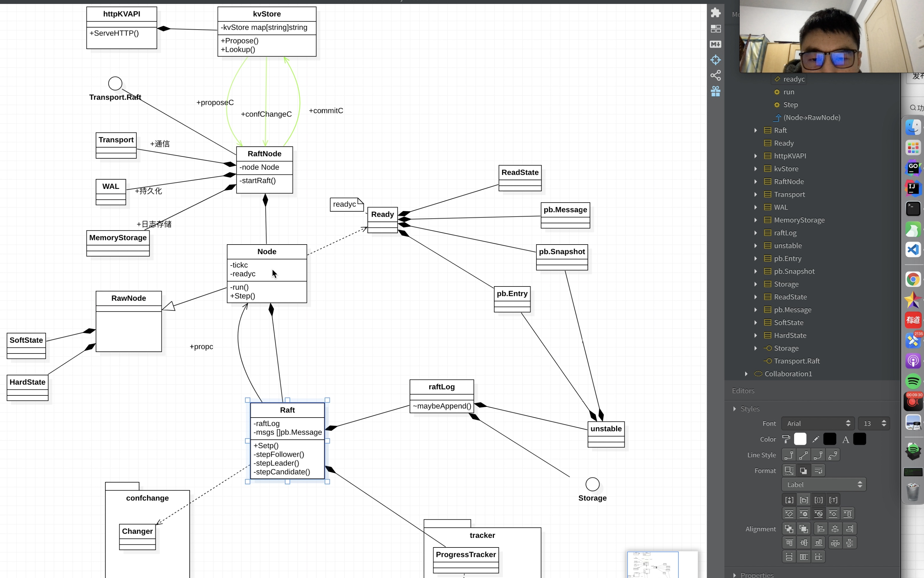Select the Ready item in model tree
924x578 pixels.
click(x=783, y=143)
